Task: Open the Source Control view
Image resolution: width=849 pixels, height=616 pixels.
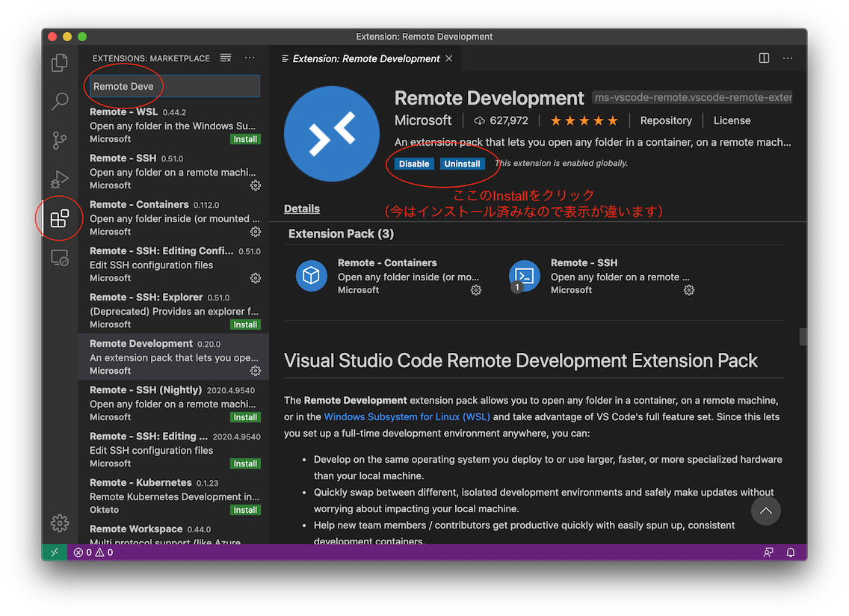Action: point(60,141)
